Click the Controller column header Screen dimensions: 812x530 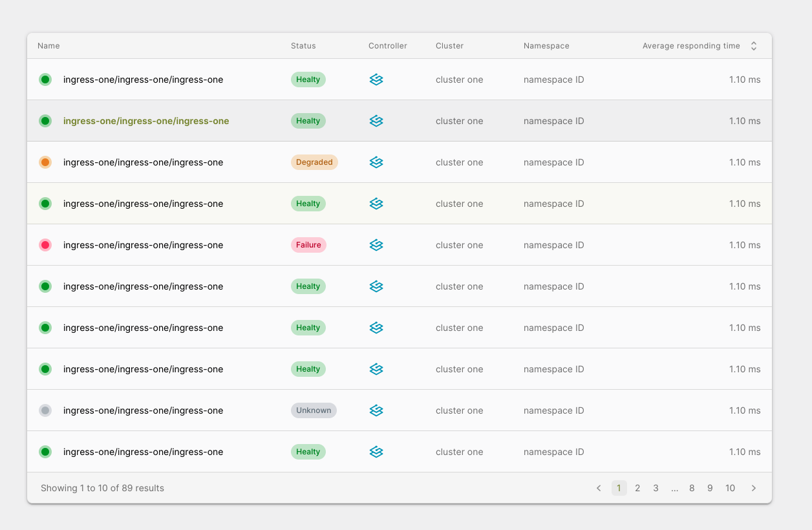pos(388,46)
